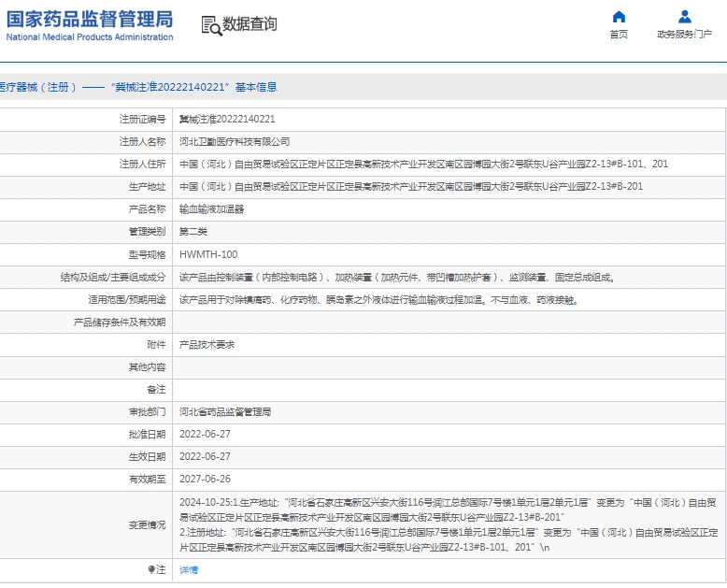The image size is (727, 588).
Task: Click the 变更情况 change record text
Action: (449, 525)
